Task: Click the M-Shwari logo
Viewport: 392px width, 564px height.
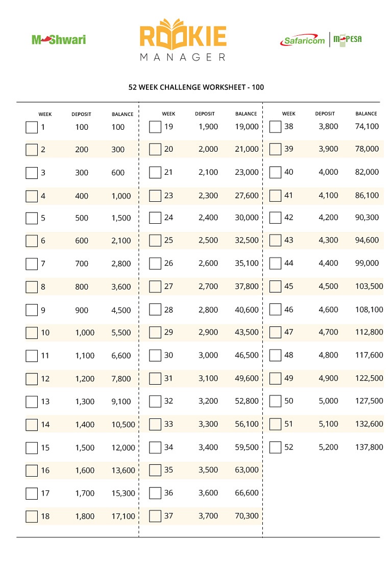Action: tap(59, 39)
